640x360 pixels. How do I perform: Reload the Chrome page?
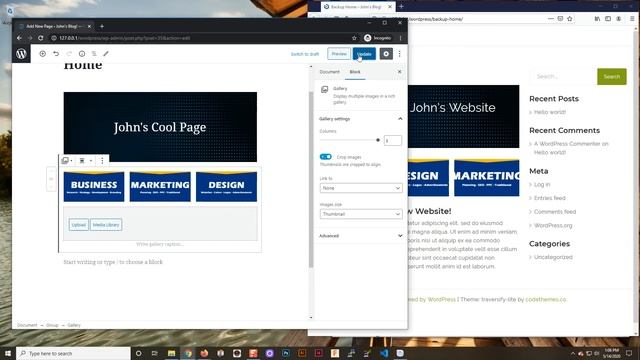pos(40,38)
